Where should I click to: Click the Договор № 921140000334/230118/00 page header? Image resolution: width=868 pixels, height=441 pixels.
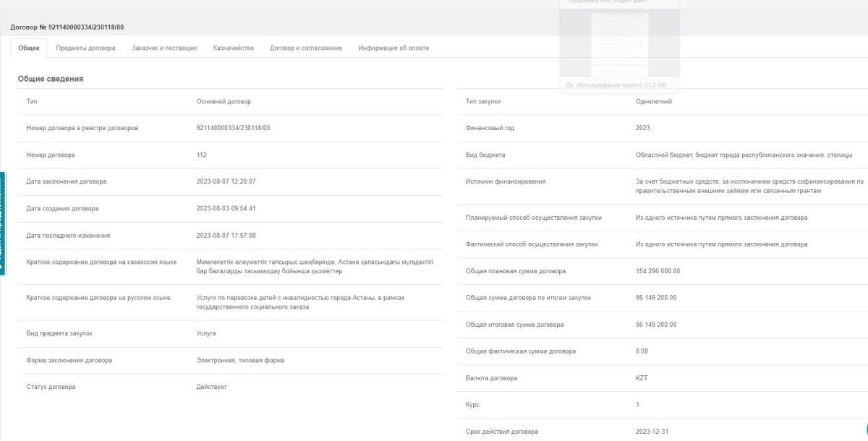67,27
